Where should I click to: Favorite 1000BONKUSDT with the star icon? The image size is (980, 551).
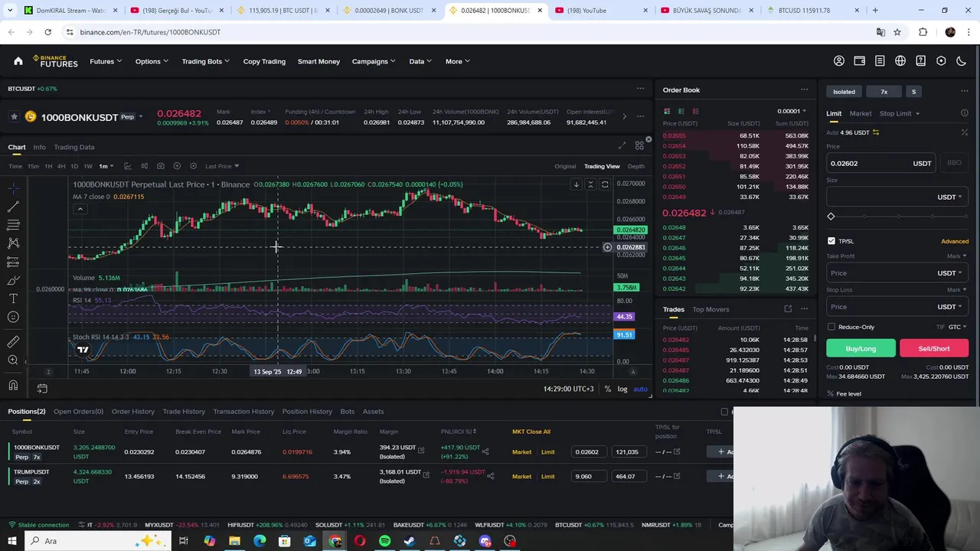pos(14,116)
